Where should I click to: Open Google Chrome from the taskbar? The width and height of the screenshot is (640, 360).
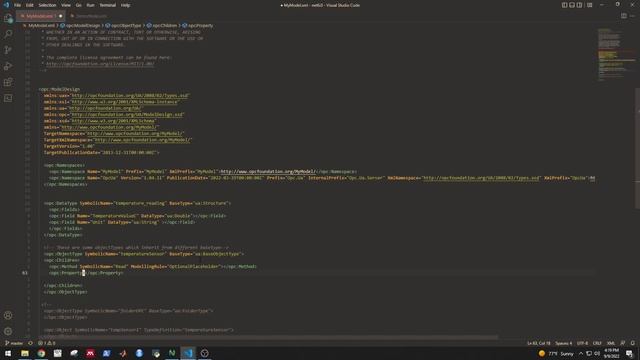click(41, 353)
